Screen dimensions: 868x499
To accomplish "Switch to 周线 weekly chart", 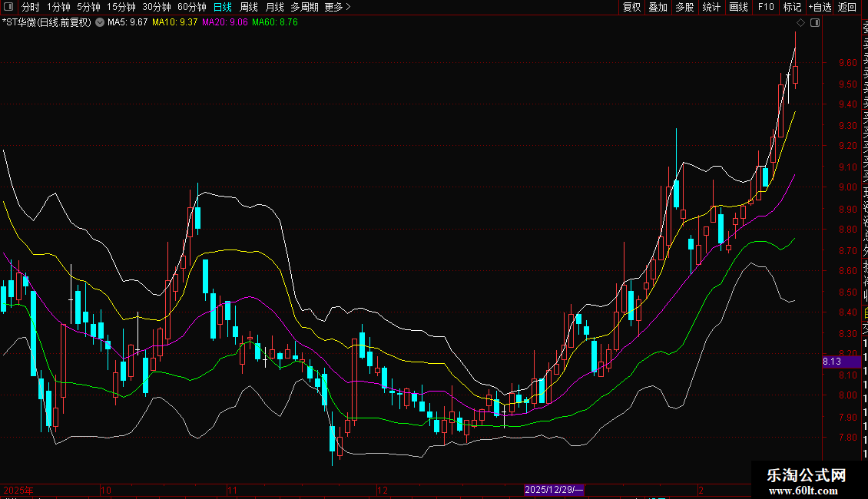I will point(249,7).
